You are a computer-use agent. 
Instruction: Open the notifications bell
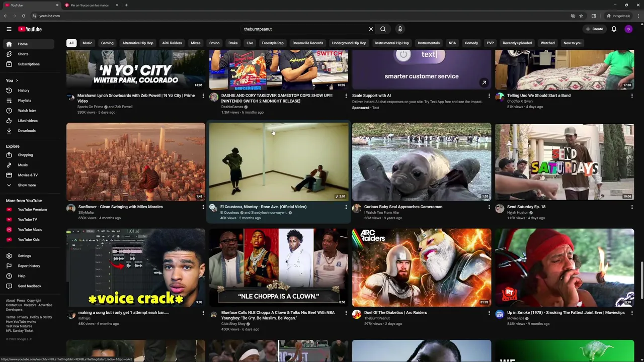click(614, 29)
